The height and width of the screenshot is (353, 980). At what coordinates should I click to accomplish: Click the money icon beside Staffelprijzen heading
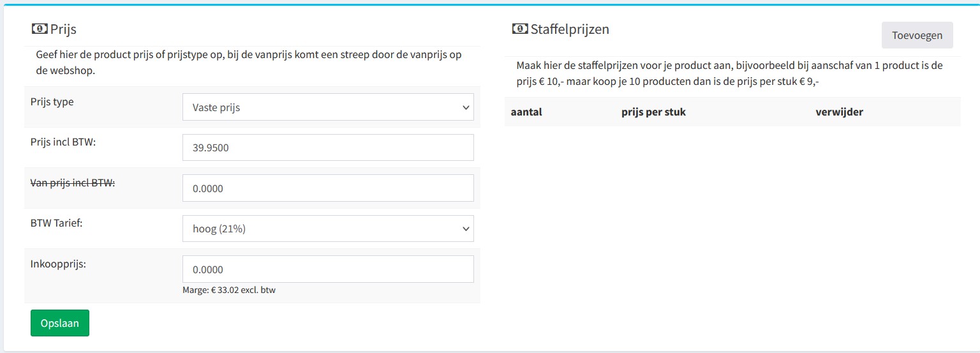click(520, 29)
